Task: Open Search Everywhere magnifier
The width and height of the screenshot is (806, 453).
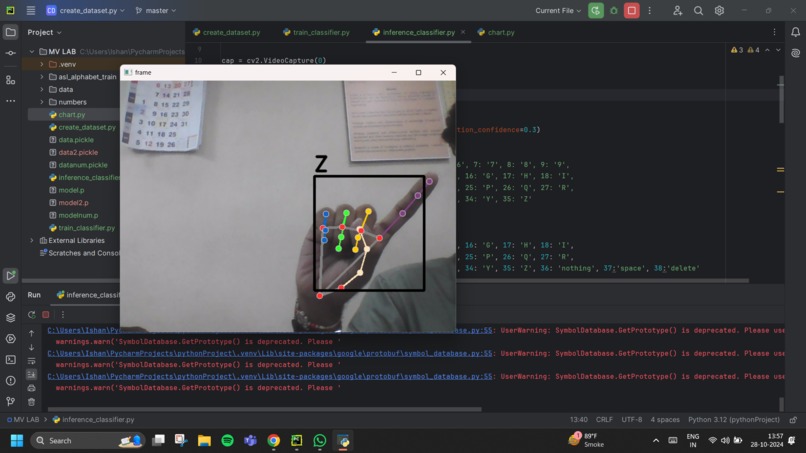Action: [698, 10]
